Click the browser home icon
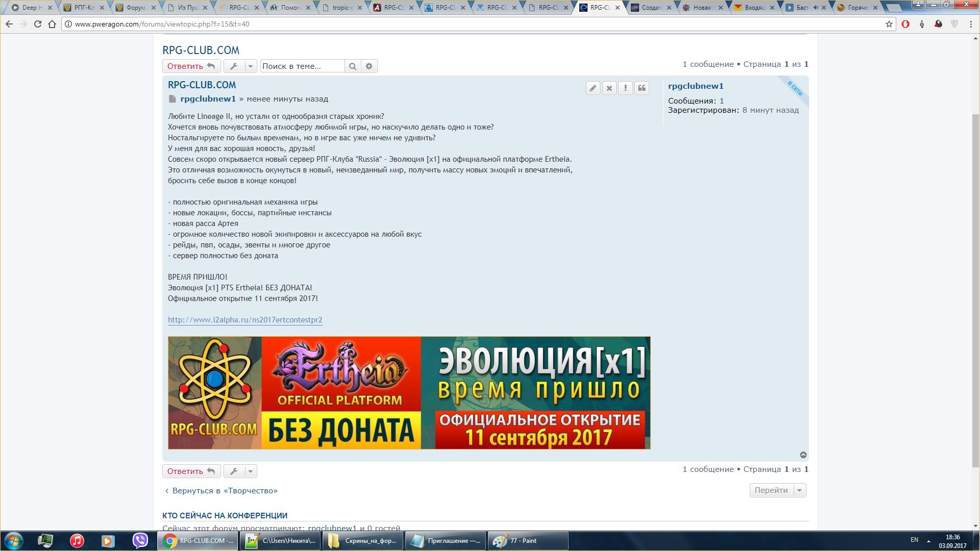The width and height of the screenshot is (980, 551). coord(52,24)
